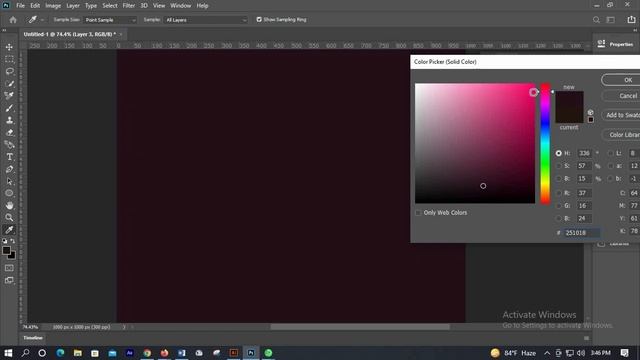Click the zoom percentage field in status bar
640x360 pixels.
(x=30, y=327)
